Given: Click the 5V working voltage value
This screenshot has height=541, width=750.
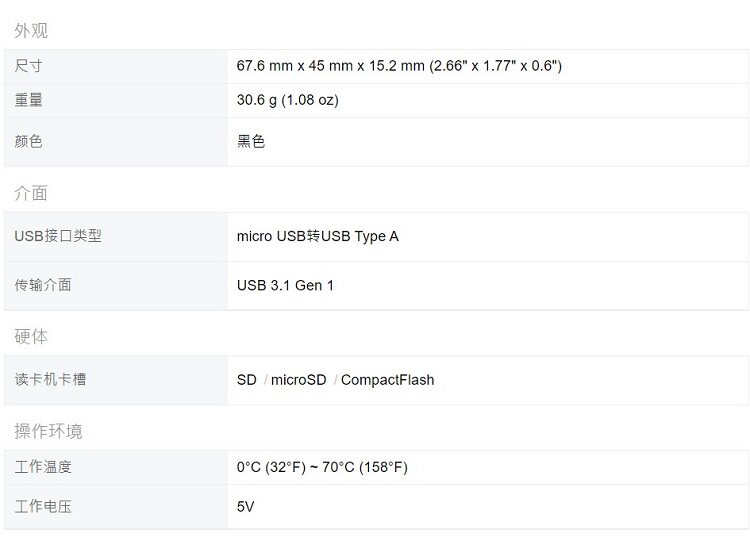Looking at the screenshot, I should tap(245, 507).
